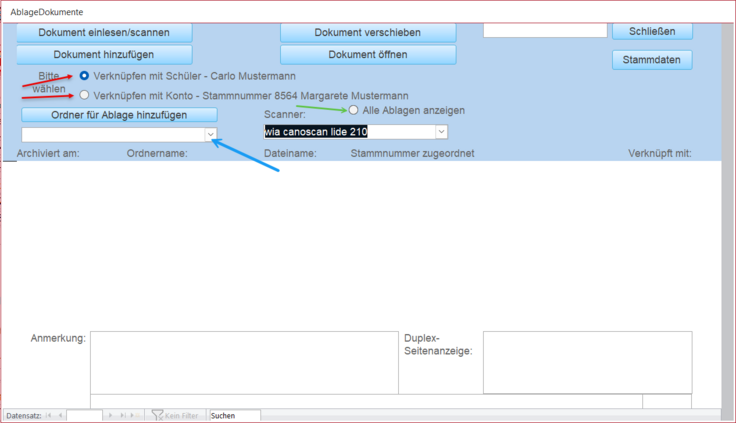Expand the folder selection dropdown
The height and width of the screenshot is (423, 736).
pyautogui.click(x=210, y=133)
